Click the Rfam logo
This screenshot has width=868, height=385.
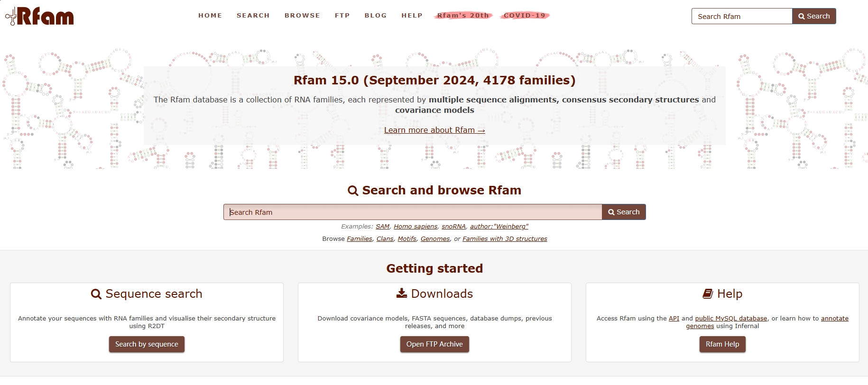pos(39,16)
